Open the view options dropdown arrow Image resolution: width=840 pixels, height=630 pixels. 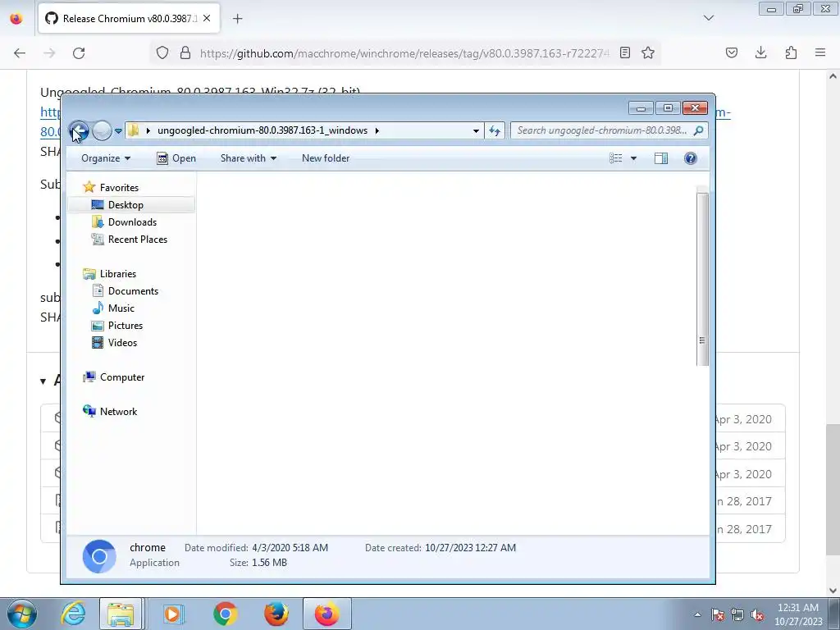pyautogui.click(x=634, y=158)
